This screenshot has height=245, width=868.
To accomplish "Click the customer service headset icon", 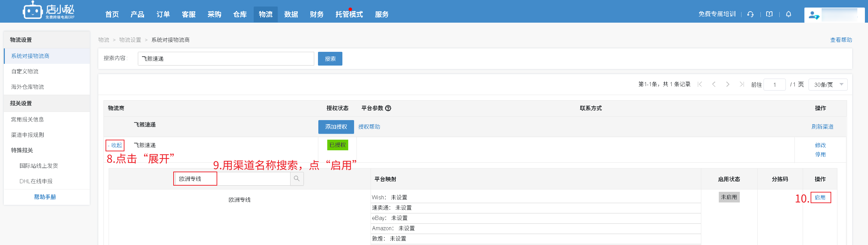I will 750,14.
